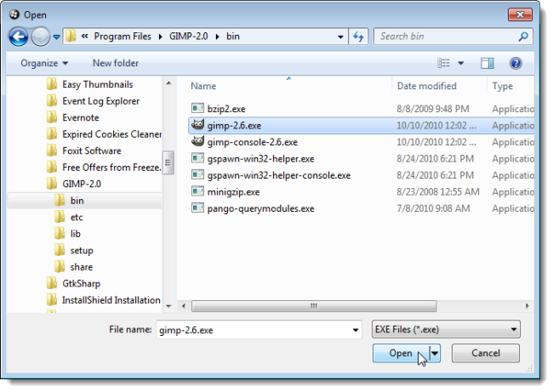This screenshot has width=553, height=392.
Task: Select the bzip2.exe file
Action: pos(226,109)
